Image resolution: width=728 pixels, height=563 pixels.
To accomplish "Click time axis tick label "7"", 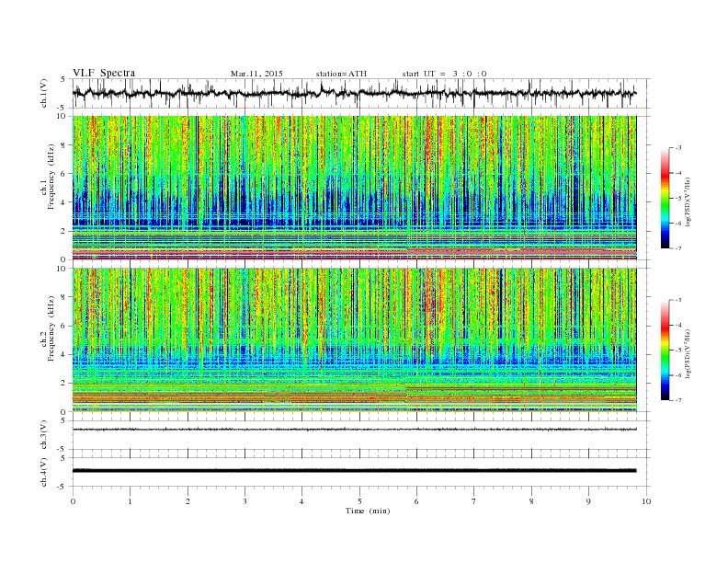I will tap(473, 501).
